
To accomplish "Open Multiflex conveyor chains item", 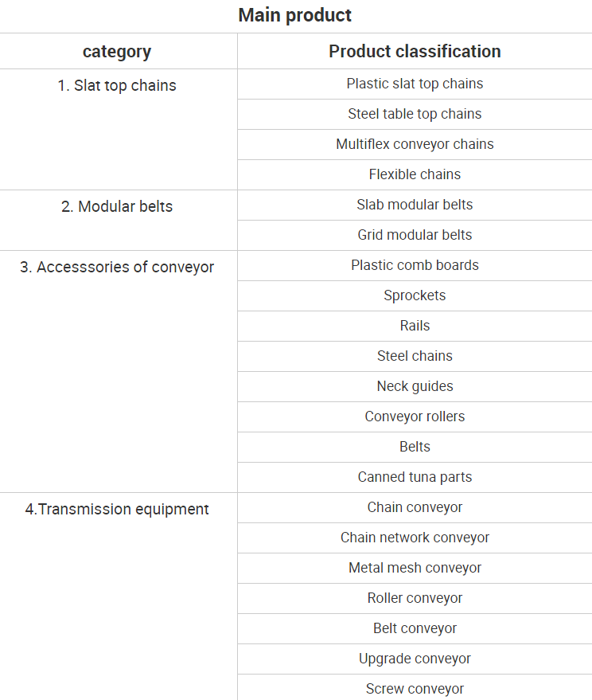I will pos(415,144).
